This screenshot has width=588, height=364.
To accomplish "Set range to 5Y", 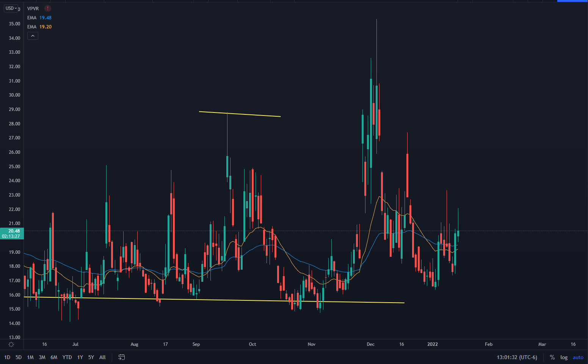I will 91,357.
